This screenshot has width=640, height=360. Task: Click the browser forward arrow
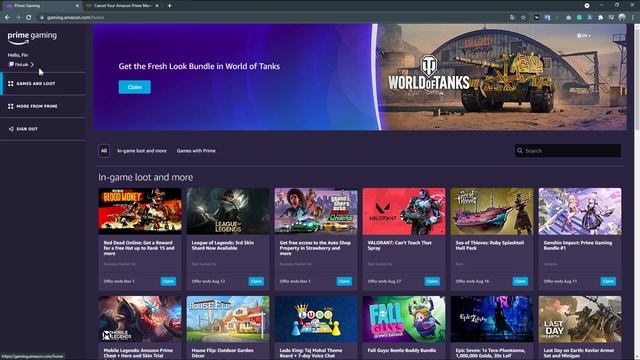coord(18,18)
